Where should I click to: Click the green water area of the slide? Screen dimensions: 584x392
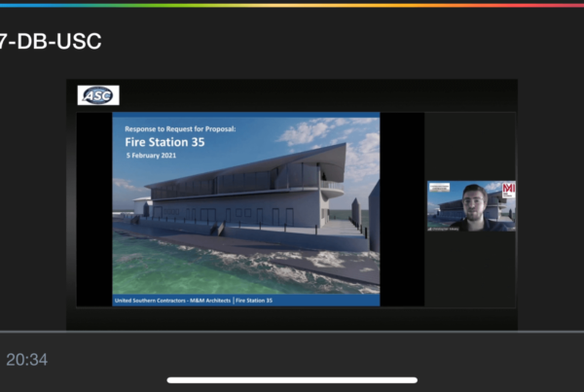point(175,267)
